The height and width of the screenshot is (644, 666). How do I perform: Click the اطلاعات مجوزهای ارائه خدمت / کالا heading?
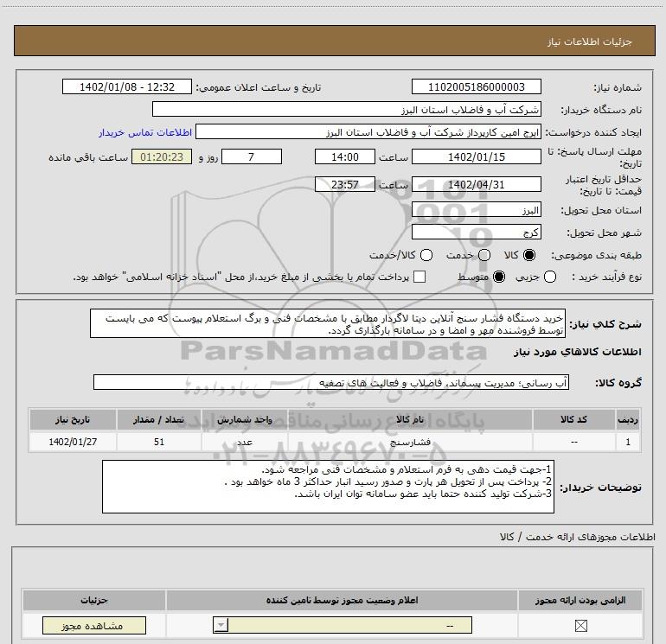[577, 537]
